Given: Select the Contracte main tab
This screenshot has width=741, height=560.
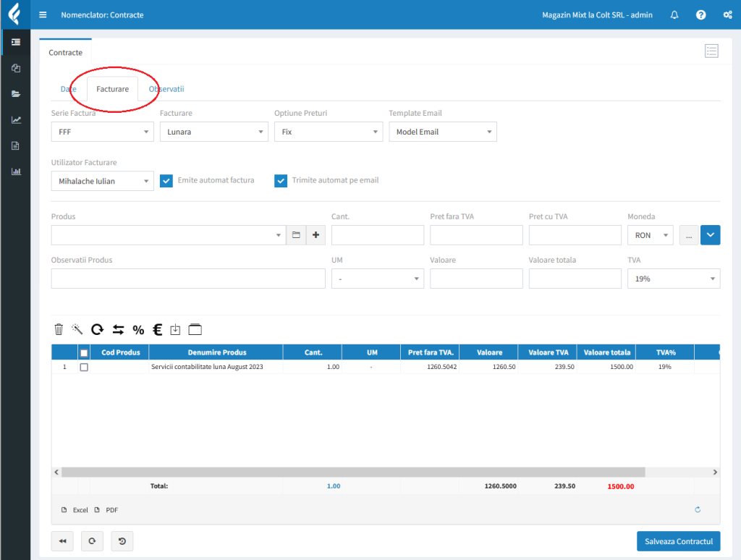Looking at the screenshot, I should [x=66, y=53].
